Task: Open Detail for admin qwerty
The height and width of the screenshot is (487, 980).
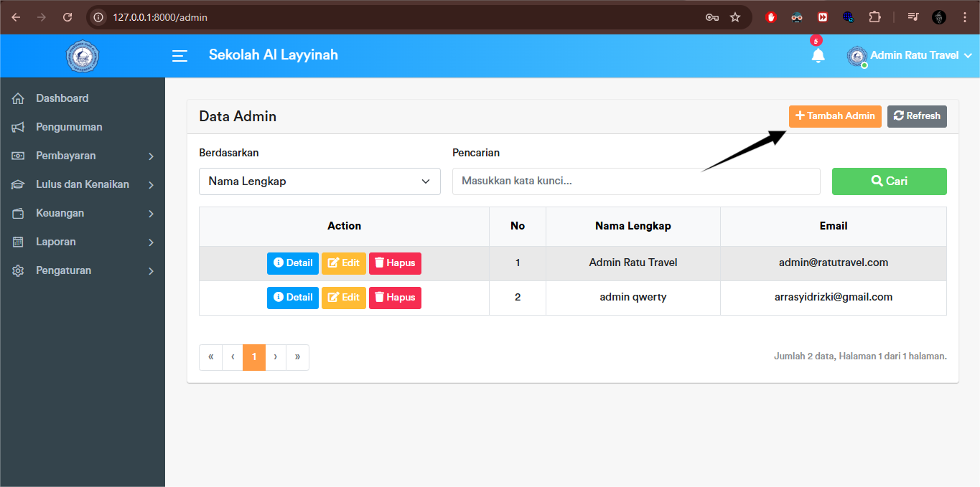Action: (292, 297)
